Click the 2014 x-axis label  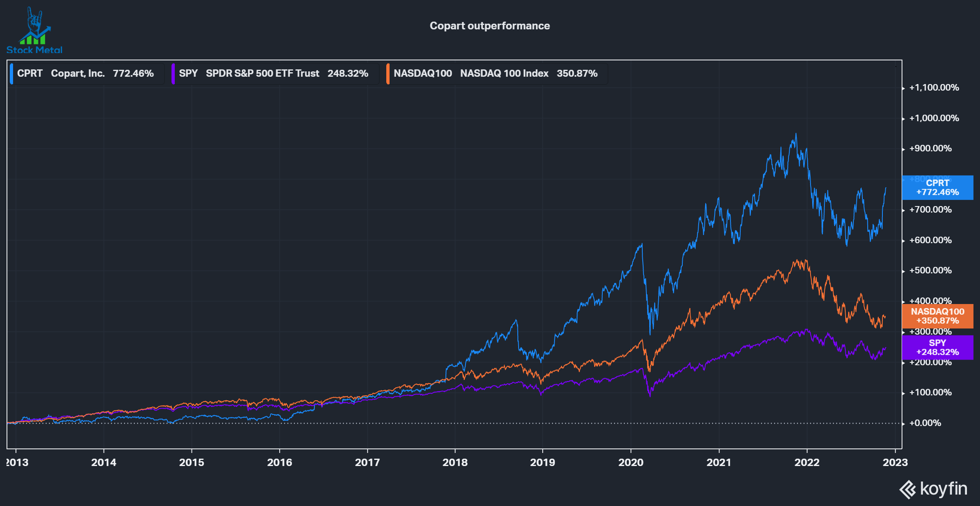104,462
